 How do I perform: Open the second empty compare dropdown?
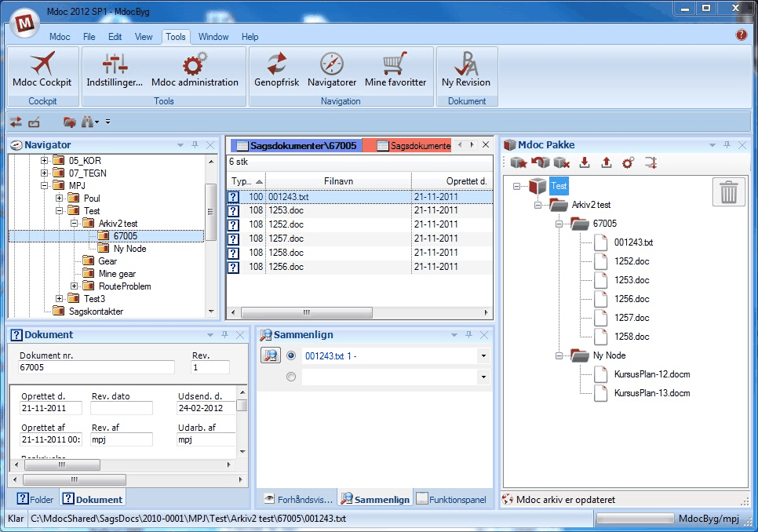[x=483, y=377]
